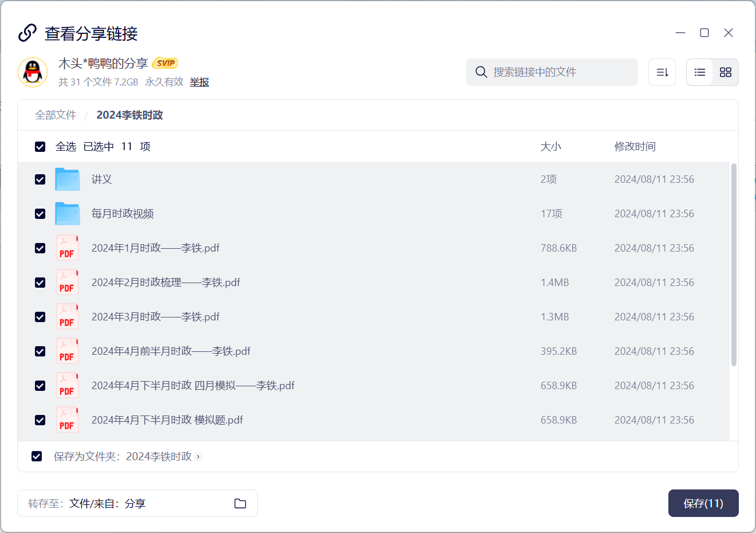Toggle the 全选 select-all checkbox
This screenshot has height=533, width=756.
[x=40, y=147]
